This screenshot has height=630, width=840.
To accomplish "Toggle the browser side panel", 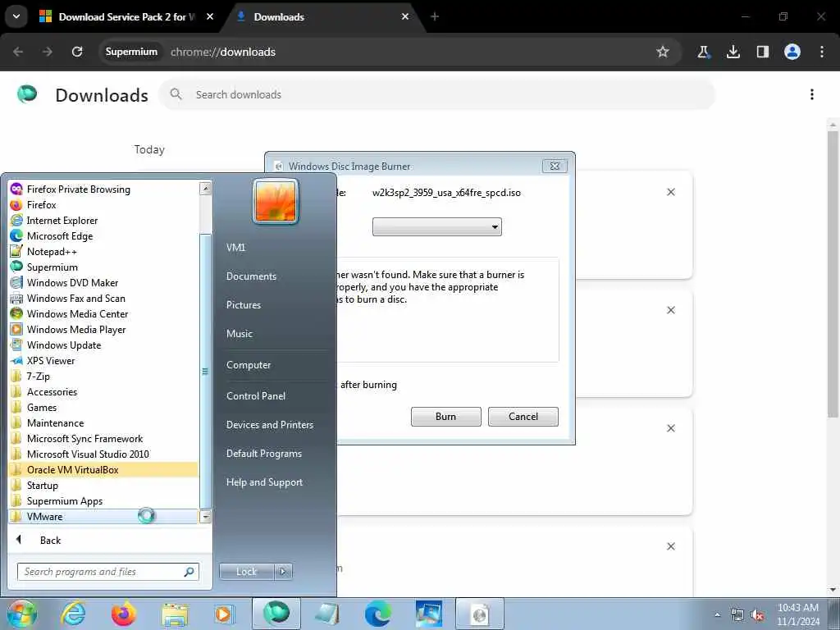I will tap(762, 52).
